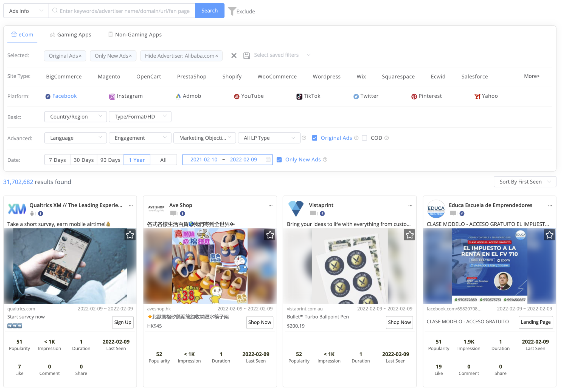Click the Search button

pos(209,10)
